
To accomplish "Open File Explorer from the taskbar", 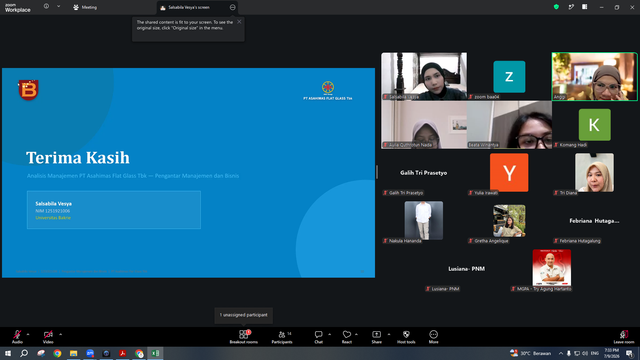I will pyautogui.click(x=73, y=353).
